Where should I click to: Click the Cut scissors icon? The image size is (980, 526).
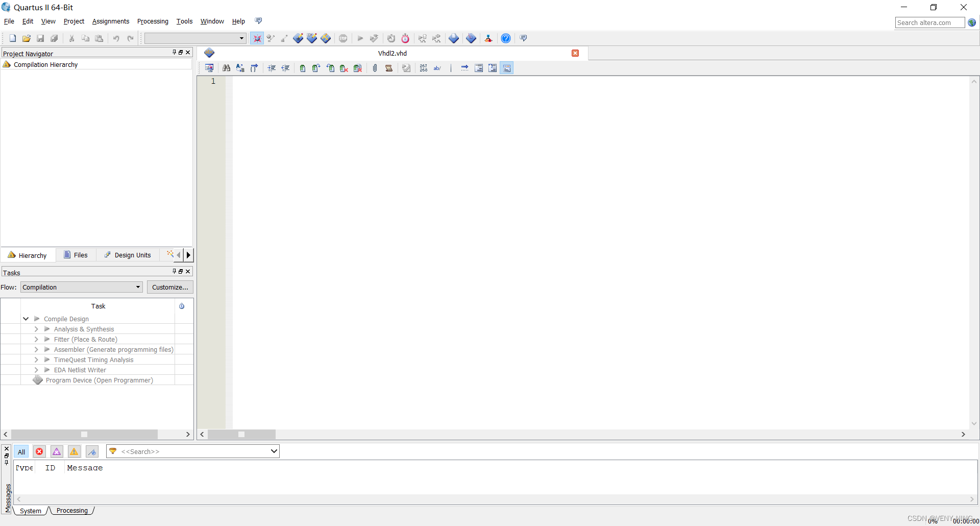[72, 38]
